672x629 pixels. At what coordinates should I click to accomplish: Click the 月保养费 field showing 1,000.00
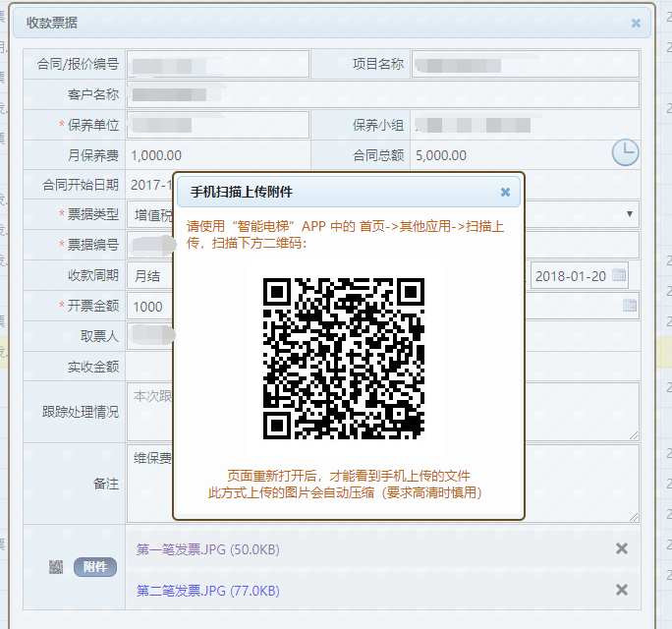(x=217, y=155)
